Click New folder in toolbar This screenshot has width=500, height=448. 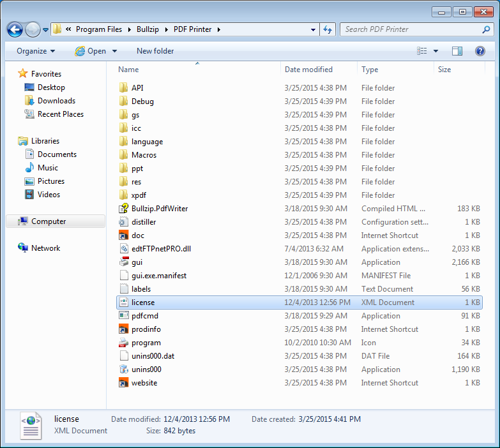(x=155, y=51)
